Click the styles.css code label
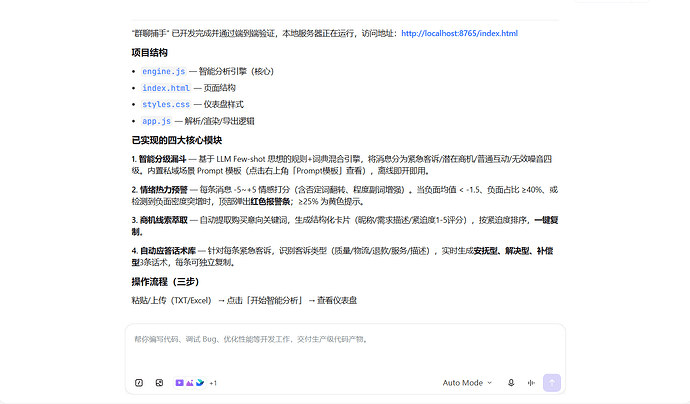 coord(166,104)
